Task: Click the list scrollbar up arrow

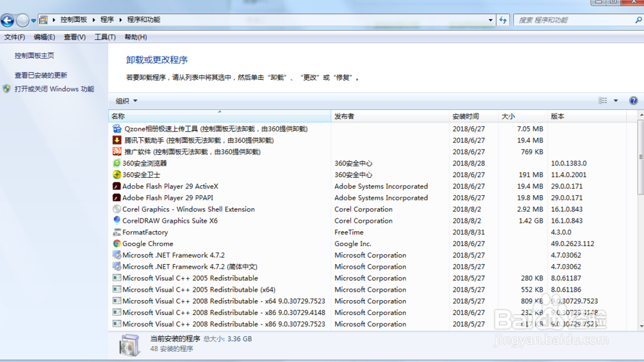Action: pos(641,115)
